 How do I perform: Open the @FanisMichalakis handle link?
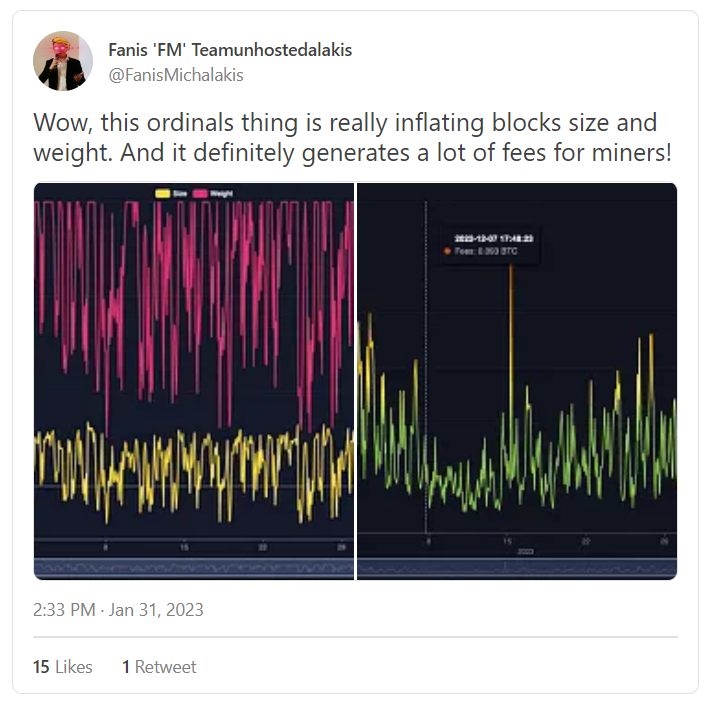coord(176,75)
